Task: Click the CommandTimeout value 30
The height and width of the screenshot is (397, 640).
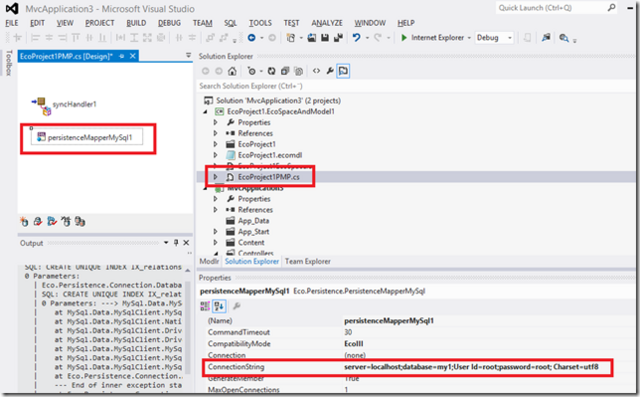Action: (348, 332)
